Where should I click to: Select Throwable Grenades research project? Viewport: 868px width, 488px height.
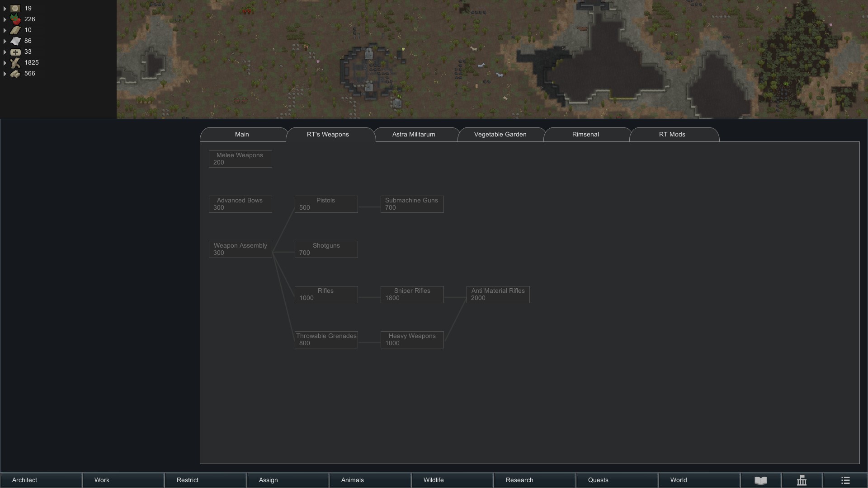[x=326, y=340]
